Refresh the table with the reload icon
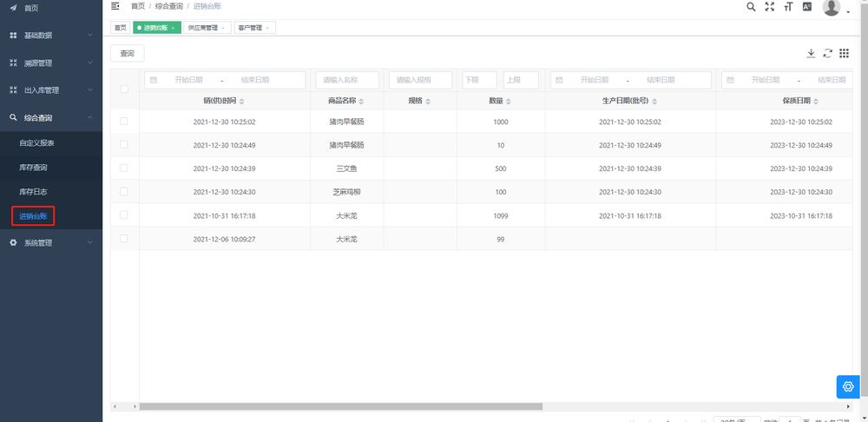Viewport: 868px width, 422px height. 827,53
